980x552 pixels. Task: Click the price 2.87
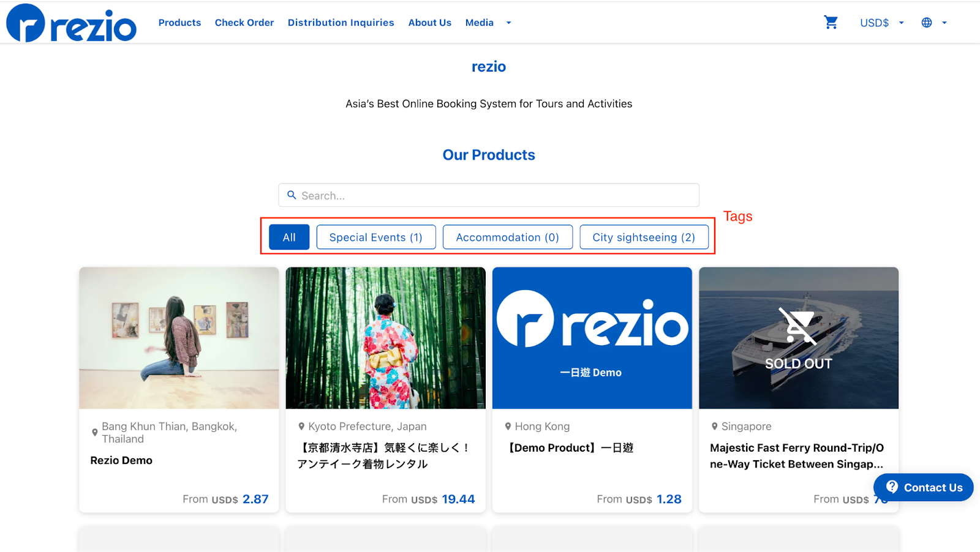pos(255,499)
